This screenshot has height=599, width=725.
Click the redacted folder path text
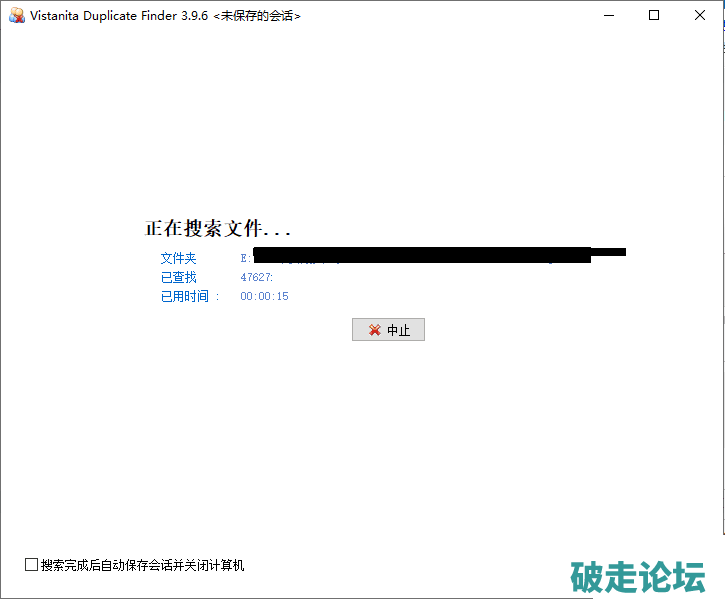420,256
